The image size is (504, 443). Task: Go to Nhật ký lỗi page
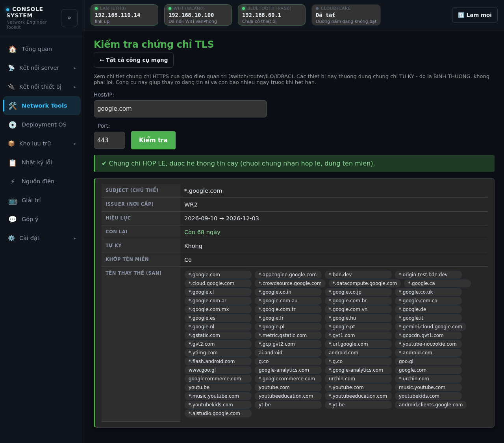click(42, 162)
